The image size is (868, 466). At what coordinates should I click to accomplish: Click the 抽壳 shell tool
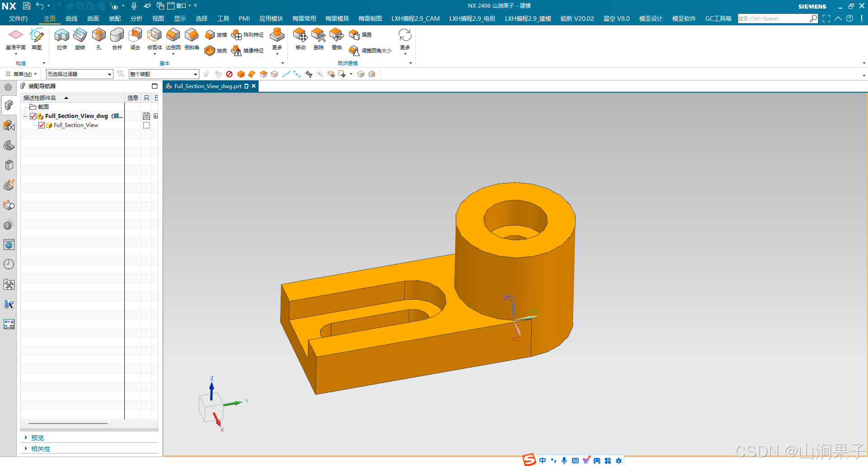pos(216,51)
